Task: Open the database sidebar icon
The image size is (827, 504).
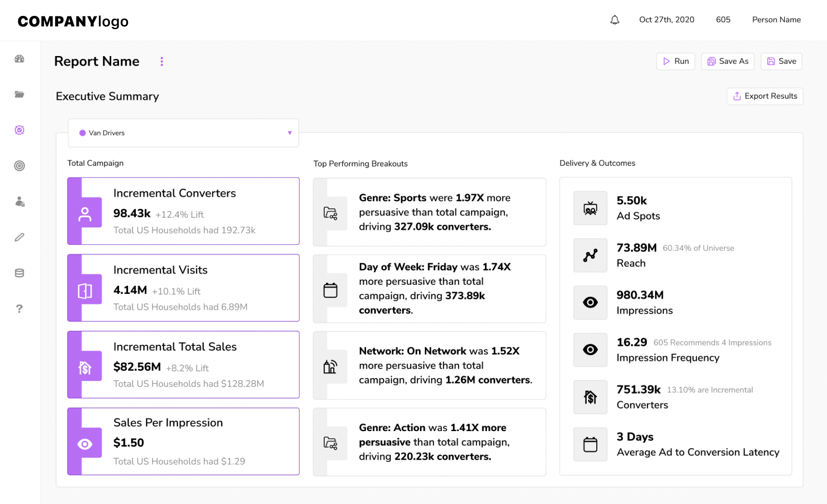Action: pos(19,273)
